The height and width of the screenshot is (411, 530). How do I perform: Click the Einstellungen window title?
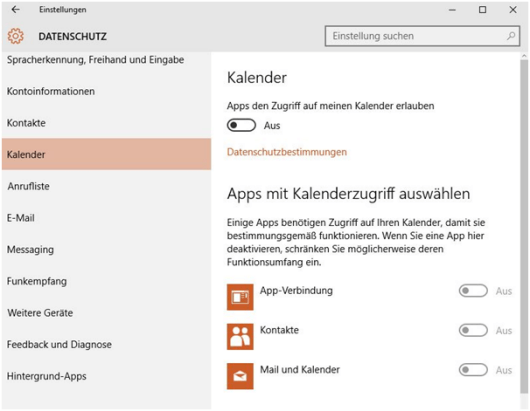click(x=63, y=9)
